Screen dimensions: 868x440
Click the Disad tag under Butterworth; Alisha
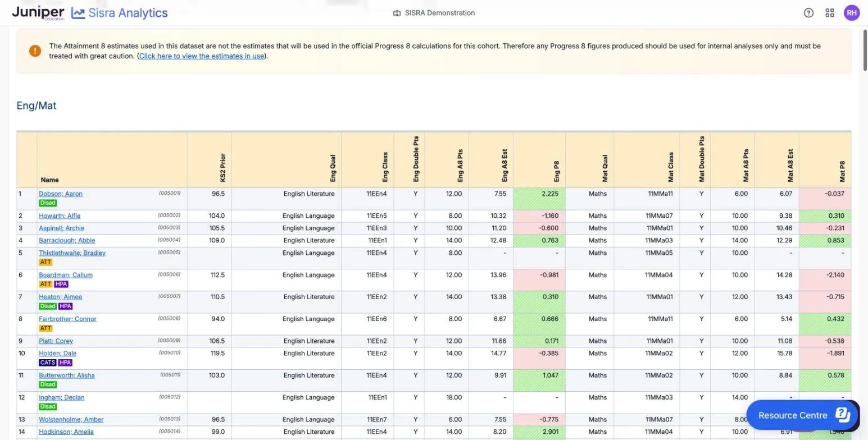pos(48,384)
